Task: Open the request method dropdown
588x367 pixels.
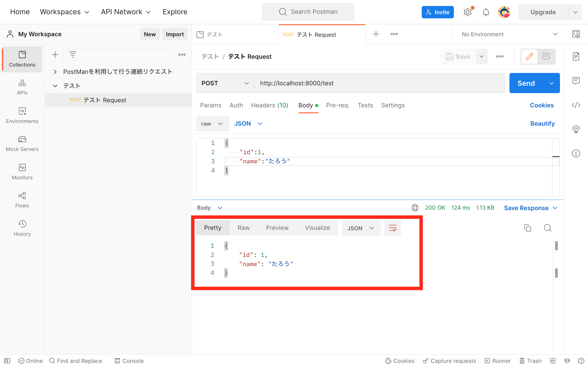Action: tap(224, 83)
